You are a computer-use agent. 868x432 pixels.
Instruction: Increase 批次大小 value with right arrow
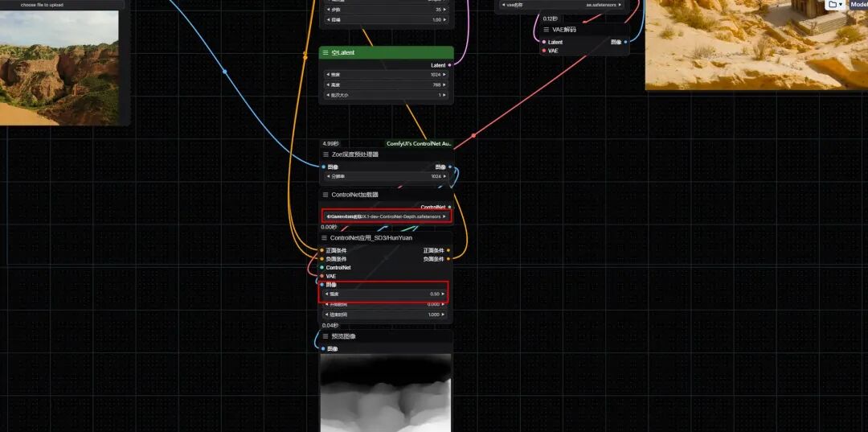point(444,95)
